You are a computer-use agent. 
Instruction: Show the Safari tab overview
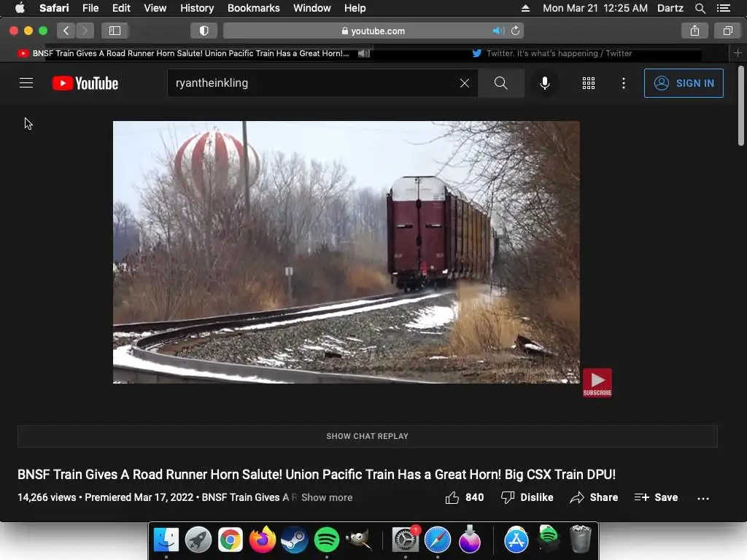click(x=727, y=31)
